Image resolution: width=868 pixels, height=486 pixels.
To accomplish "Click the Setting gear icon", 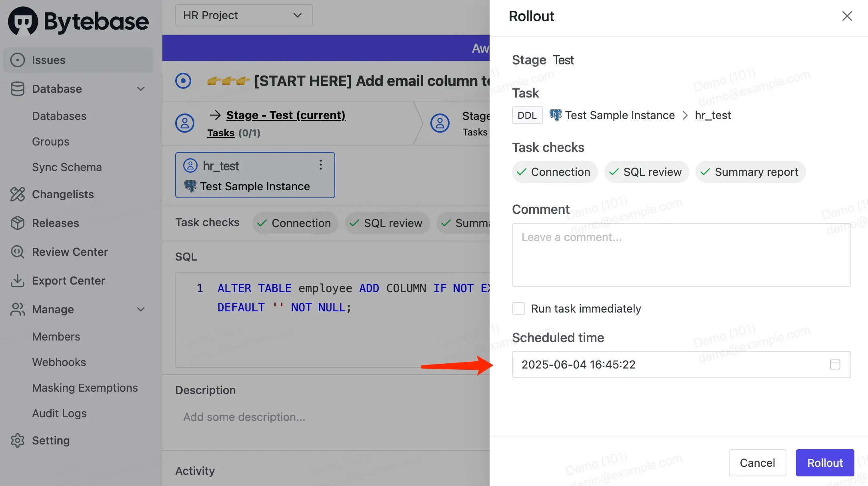I will pyautogui.click(x=18, y=440).
